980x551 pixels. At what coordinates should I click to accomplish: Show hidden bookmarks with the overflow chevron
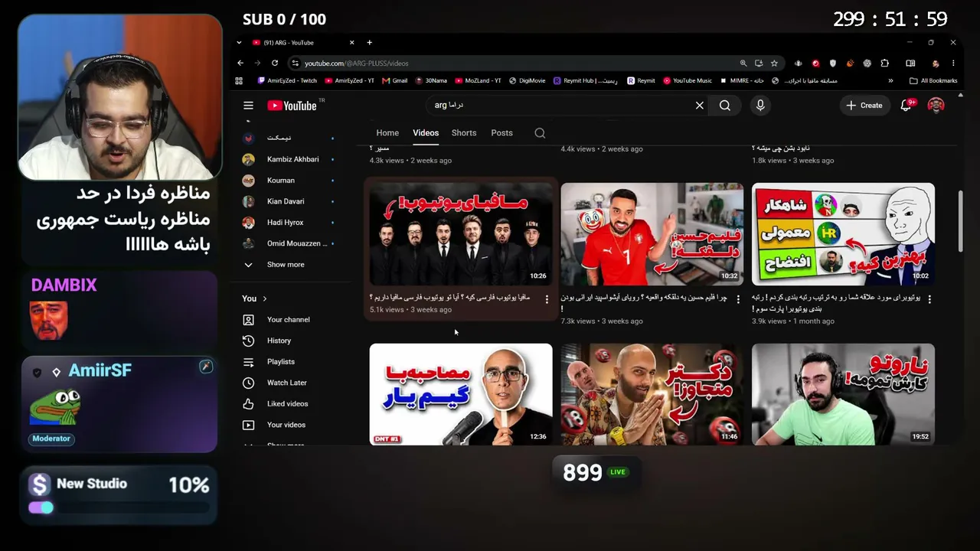tap(890, 80)
